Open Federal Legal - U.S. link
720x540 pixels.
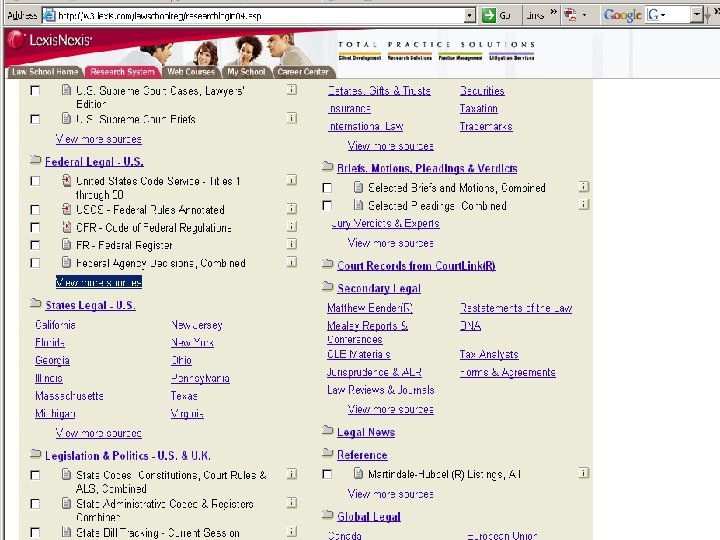(x=94, y=162)
